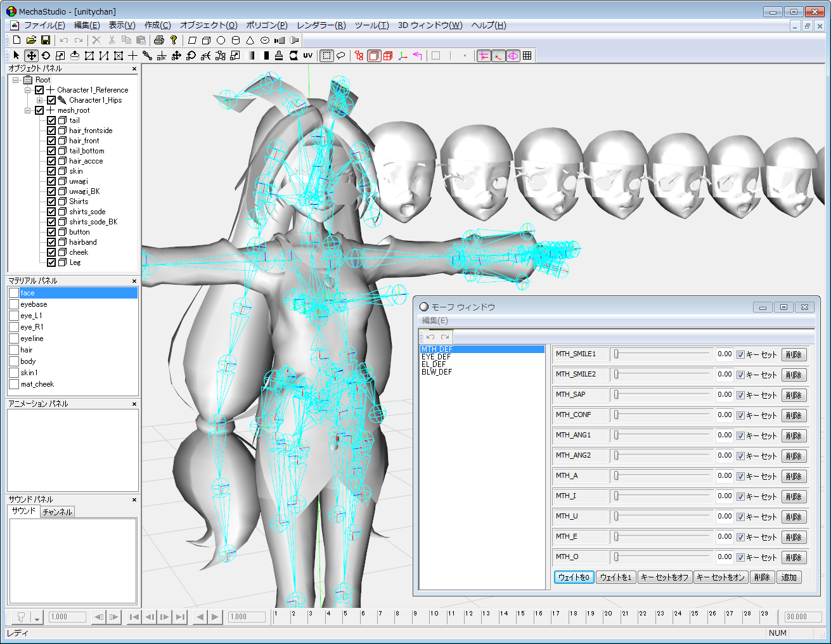The width and height of the screenshot is (831, 644).
Task: Click the Save floppy disk icon
Action: point(46,40)
